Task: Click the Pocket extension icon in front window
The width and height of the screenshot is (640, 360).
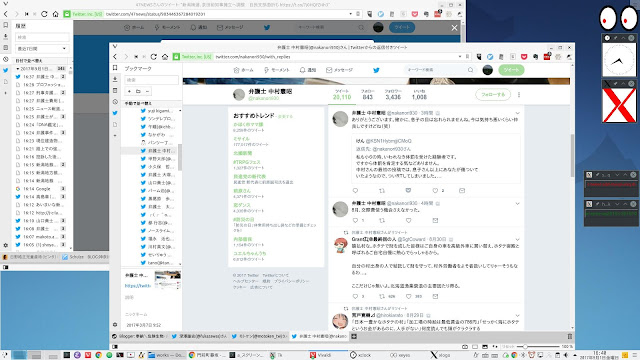Action: coord(524,57)
